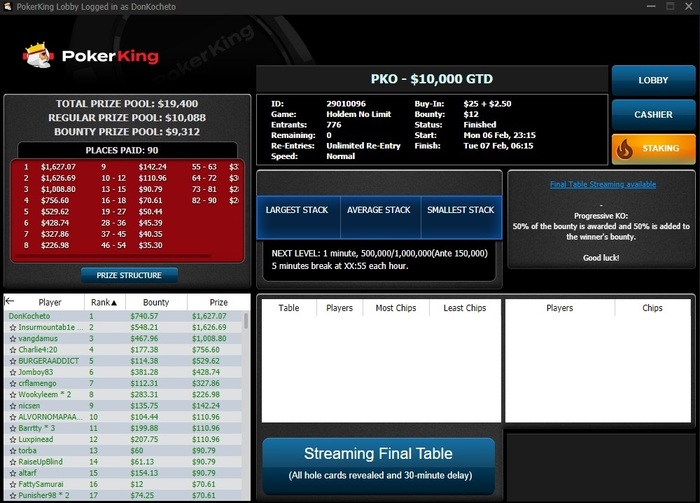Click the back arrow above the player list
The width and height of the screenshot is (700, 503).
click(9, 301)
